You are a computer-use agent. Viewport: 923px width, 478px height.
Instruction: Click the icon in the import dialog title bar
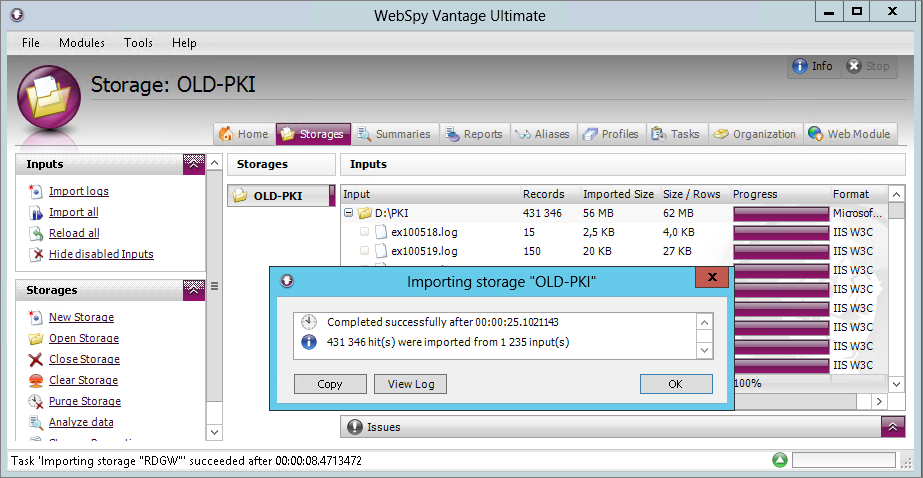pos(287,281)
